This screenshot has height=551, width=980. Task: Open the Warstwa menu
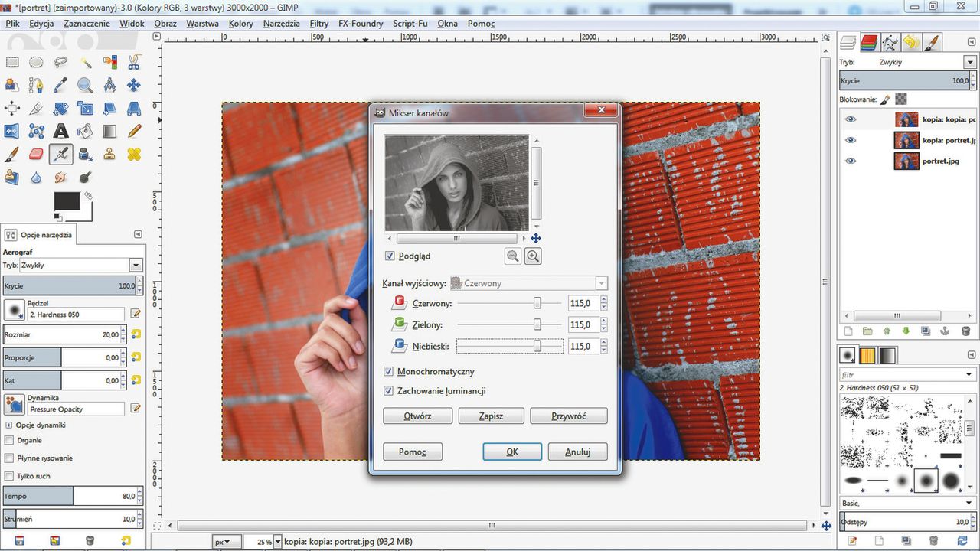[x=202, y=24]
